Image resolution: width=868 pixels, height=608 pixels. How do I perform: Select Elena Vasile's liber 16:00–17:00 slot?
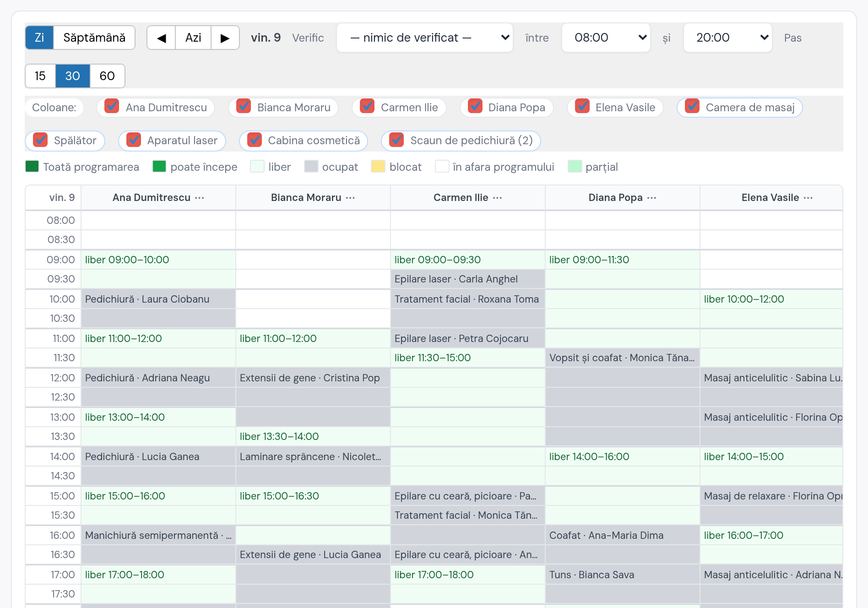(771, 535)
